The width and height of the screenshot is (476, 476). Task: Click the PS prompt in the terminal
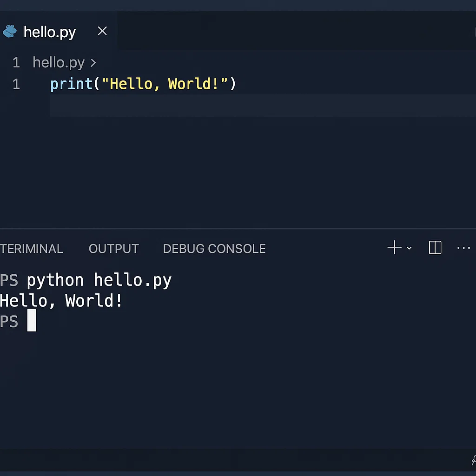9,321
